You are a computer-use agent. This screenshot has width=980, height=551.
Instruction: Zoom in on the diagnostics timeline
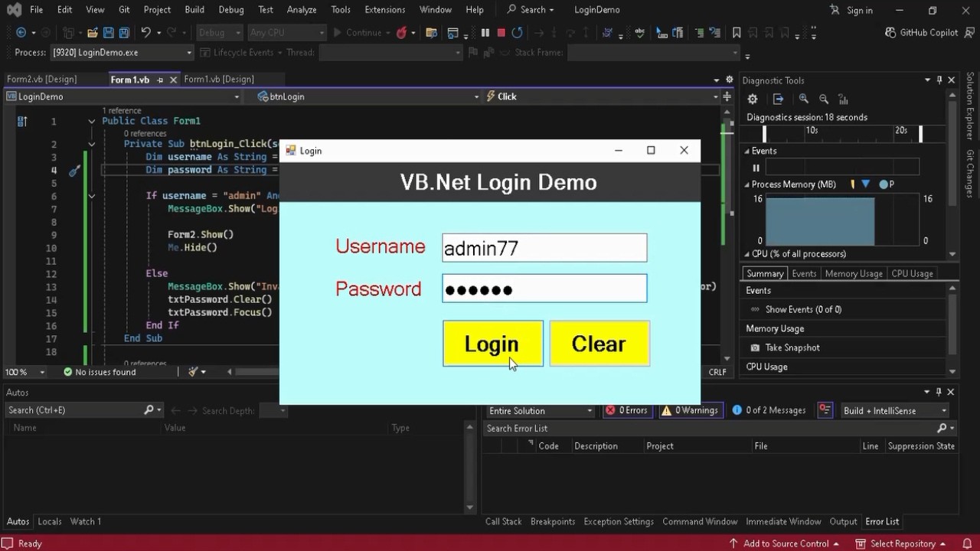tap(803, 99)
